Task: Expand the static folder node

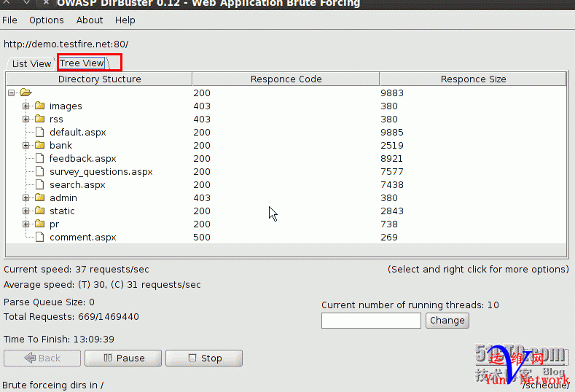Action: (x=26, y=211)
